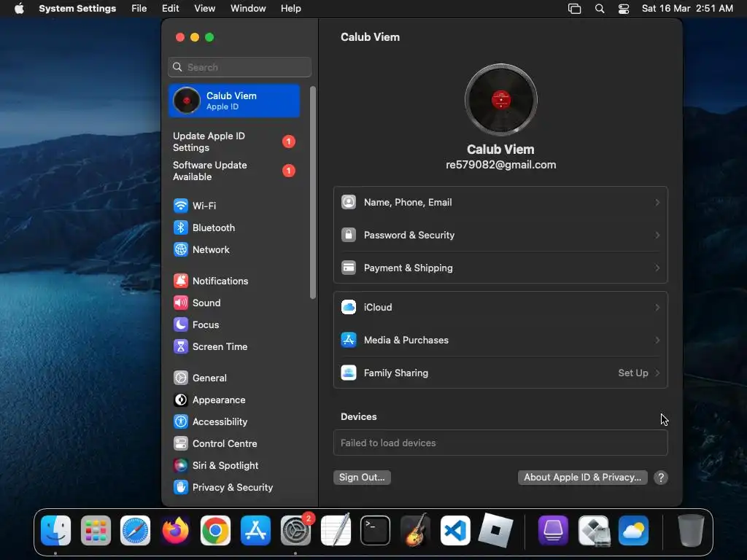Open the Trash in the Dock
This screenshot has width=747, height=560.
click(x=691, y=531)
